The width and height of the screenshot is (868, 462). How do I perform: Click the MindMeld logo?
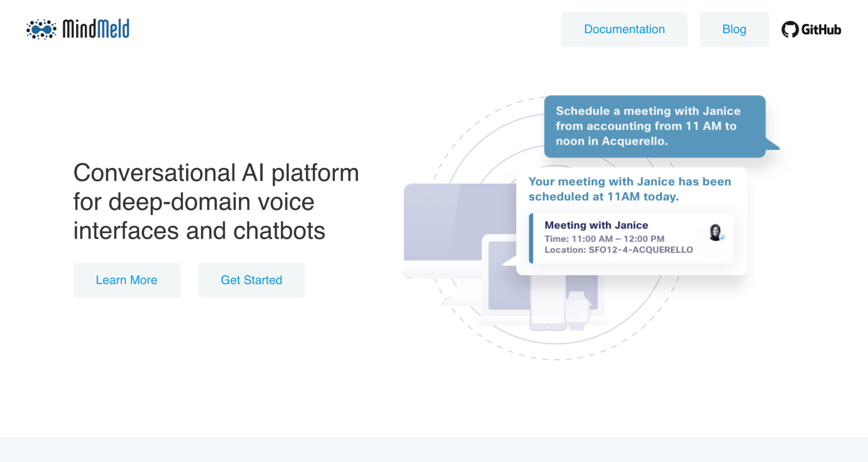point(78,29)
